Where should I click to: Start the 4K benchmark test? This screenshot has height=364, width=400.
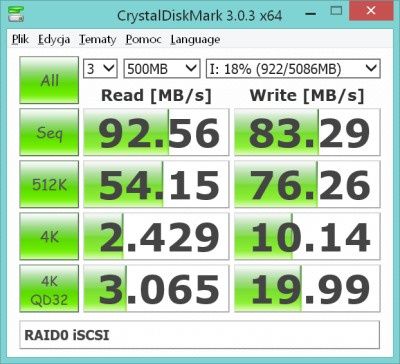(49, 236)
